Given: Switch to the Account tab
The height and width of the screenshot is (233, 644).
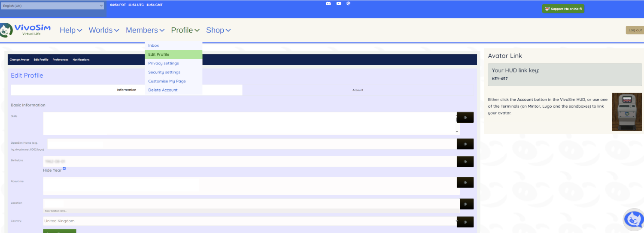Looking at the screenshot, I should point(358,90).
